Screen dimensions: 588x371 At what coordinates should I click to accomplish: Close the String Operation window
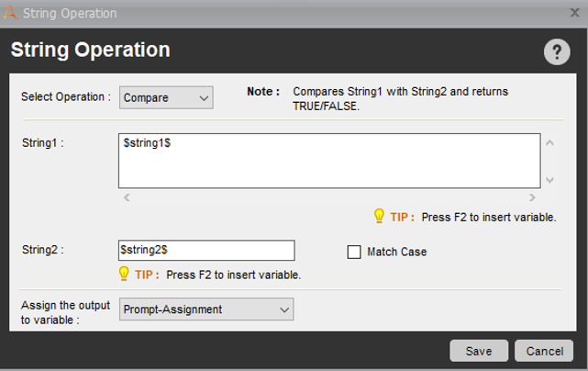click(574, 13)
